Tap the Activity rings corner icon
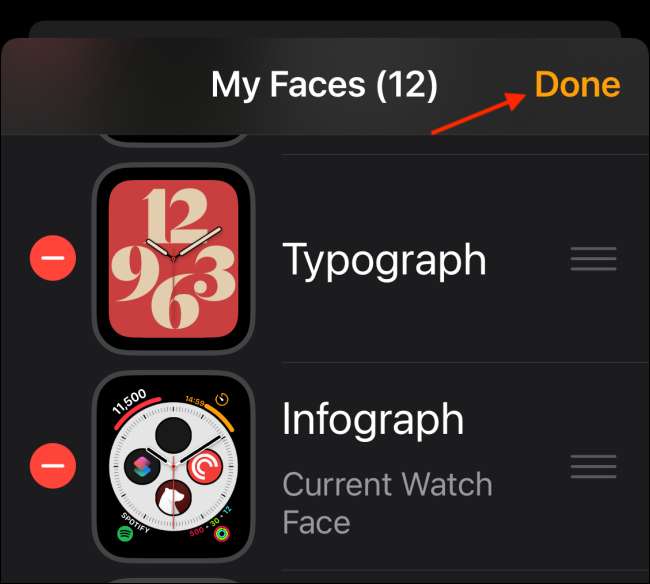 [x=224, y=534]
